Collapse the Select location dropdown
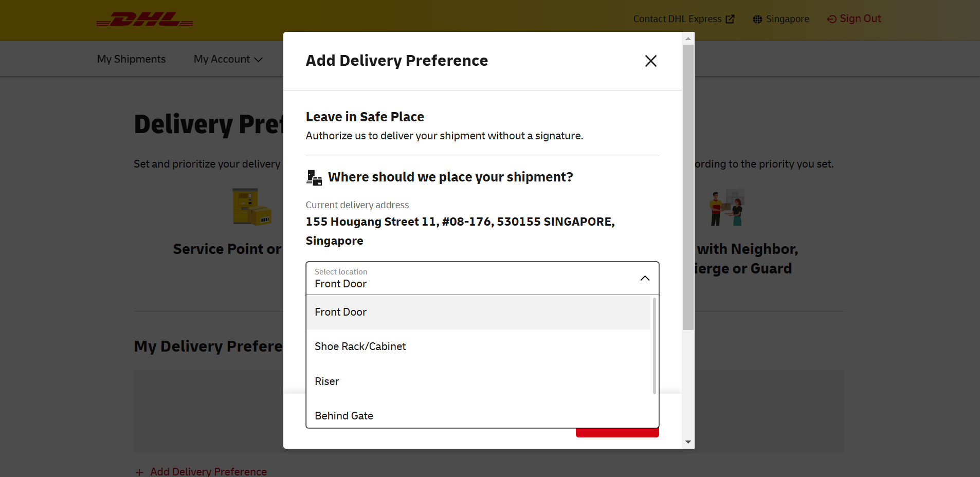This screenshot has width=980, height=477. [645, 278]
